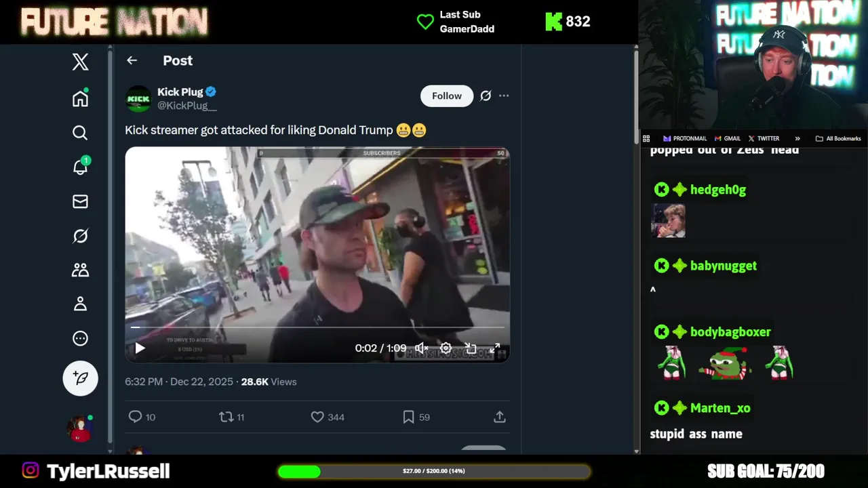Open video settings gear
Viewport: 868px width, 488px height.
pos(446,348)
